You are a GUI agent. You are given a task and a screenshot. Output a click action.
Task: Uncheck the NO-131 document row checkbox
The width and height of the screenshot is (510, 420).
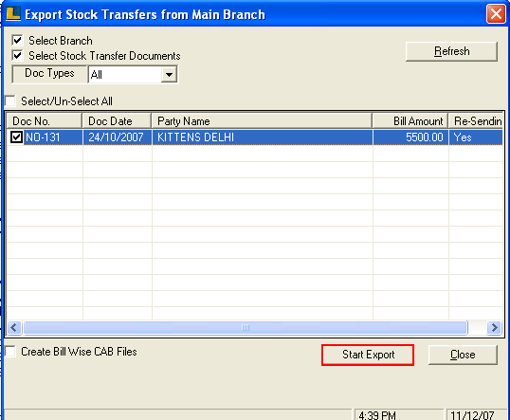[16, 137]
